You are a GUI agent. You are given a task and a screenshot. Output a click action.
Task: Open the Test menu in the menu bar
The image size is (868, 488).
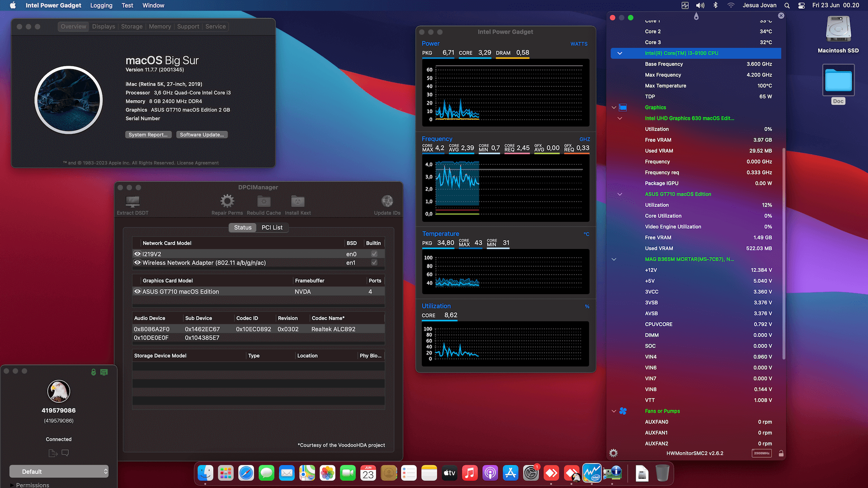tap(127, 5)
